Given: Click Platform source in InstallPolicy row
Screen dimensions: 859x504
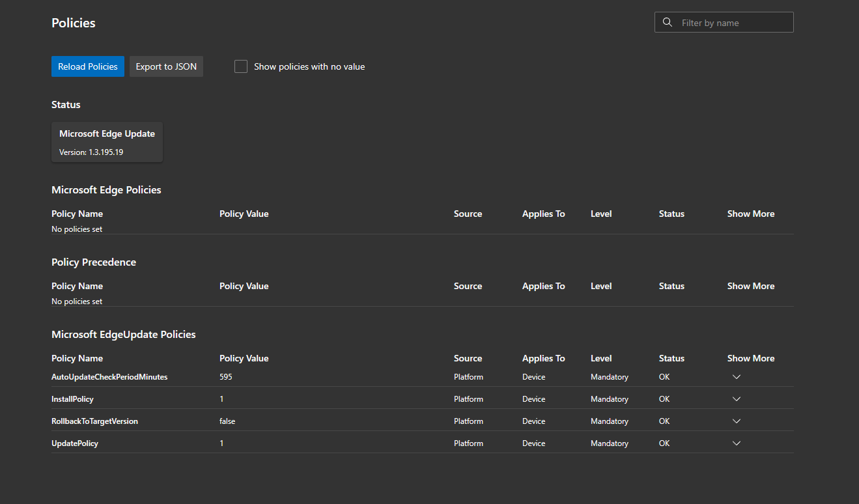Looking at the screenshot, I should pyautogui.click(x=469, y=399).
